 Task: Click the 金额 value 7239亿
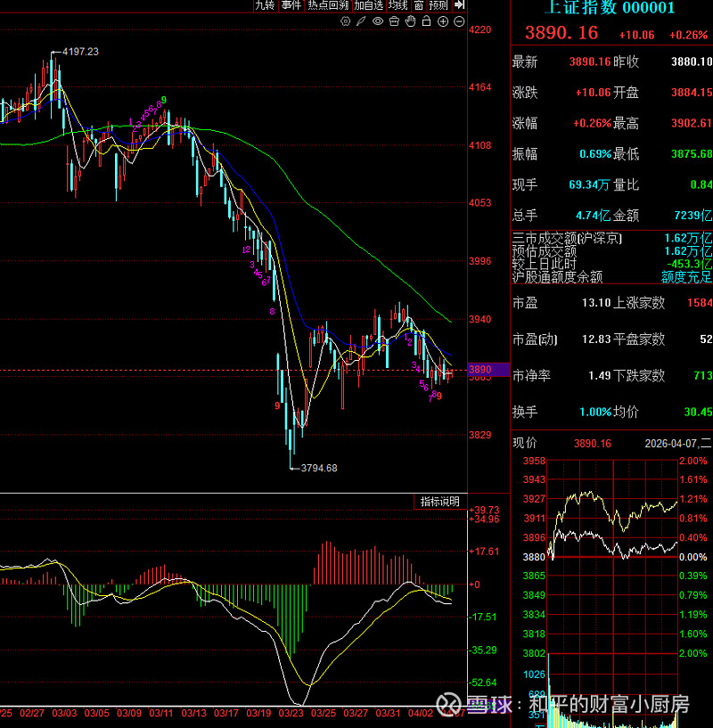tap(693, 216)
